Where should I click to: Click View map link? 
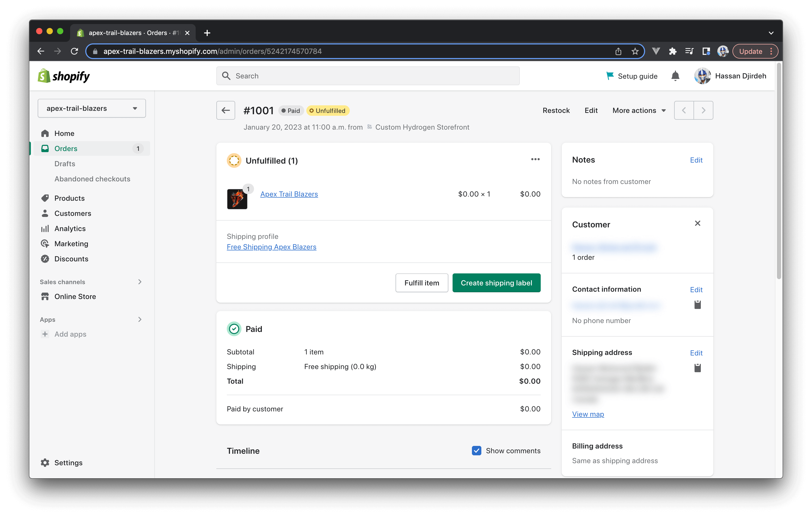click(x=588, y=414)
